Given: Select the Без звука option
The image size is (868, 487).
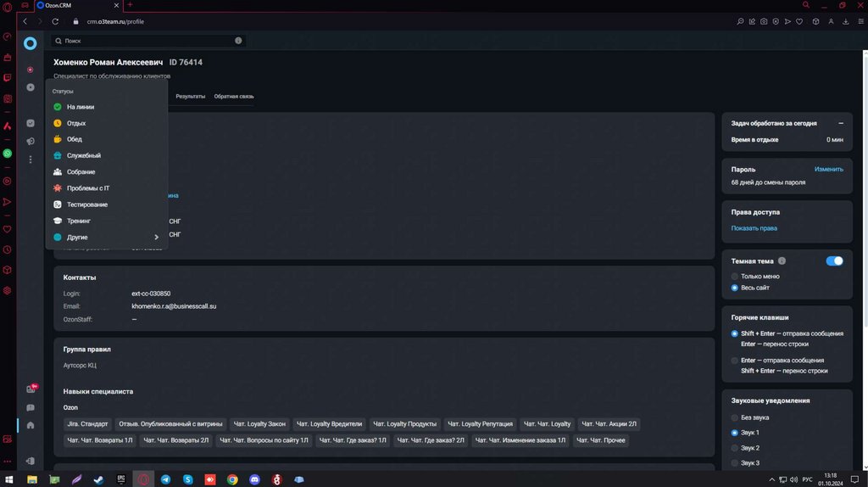Looking at the screenshot, I should pyautogui.click(x=735, y=417).
